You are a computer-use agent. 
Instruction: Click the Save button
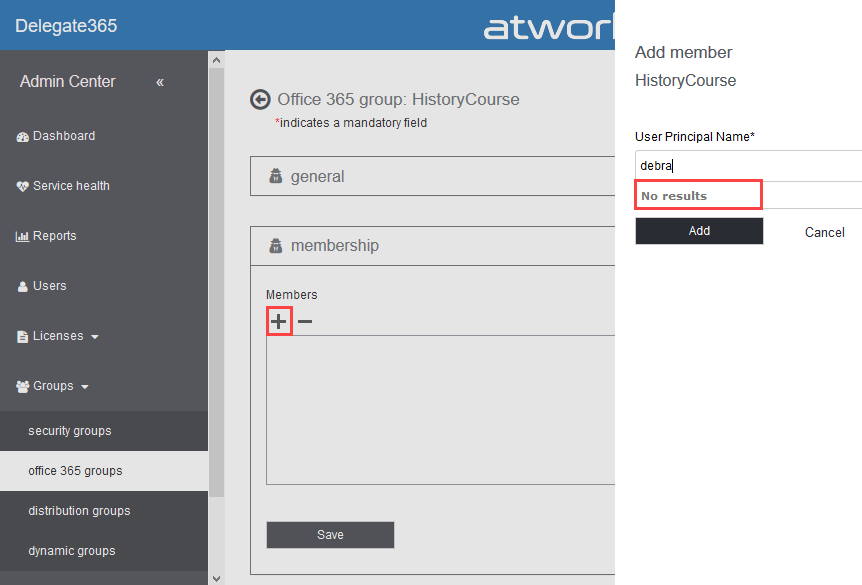[330, 535]
